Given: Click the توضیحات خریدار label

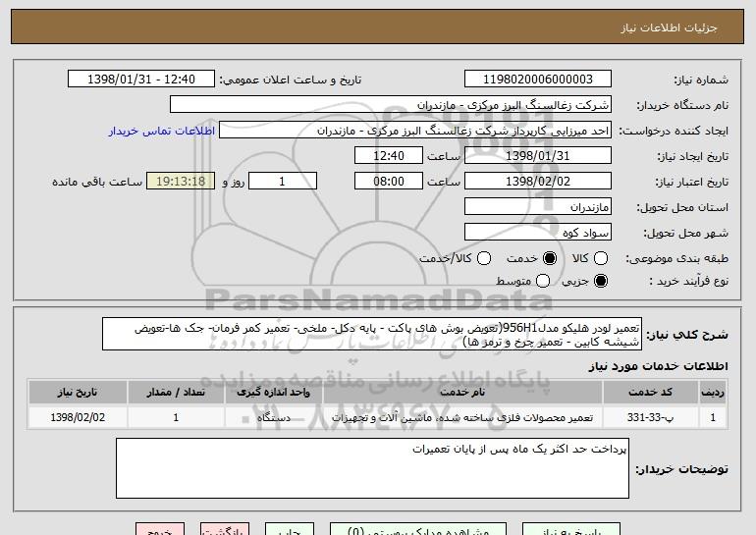Looking at the screenshot, I should 681,469.
